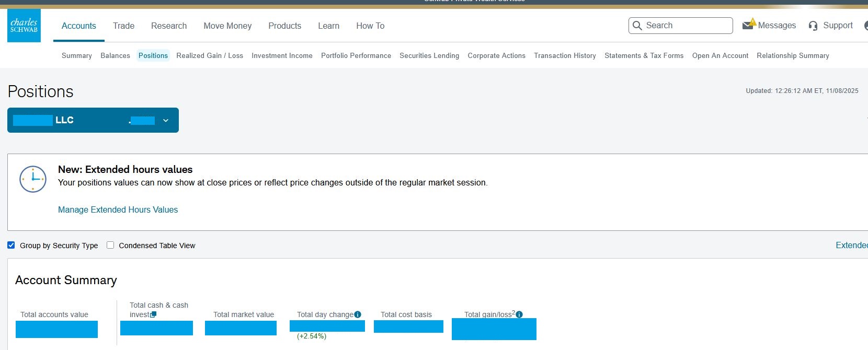Expand the LLC account selector dropdown
The height and width of the screenshot is (350, 868).
click(93, 120)
